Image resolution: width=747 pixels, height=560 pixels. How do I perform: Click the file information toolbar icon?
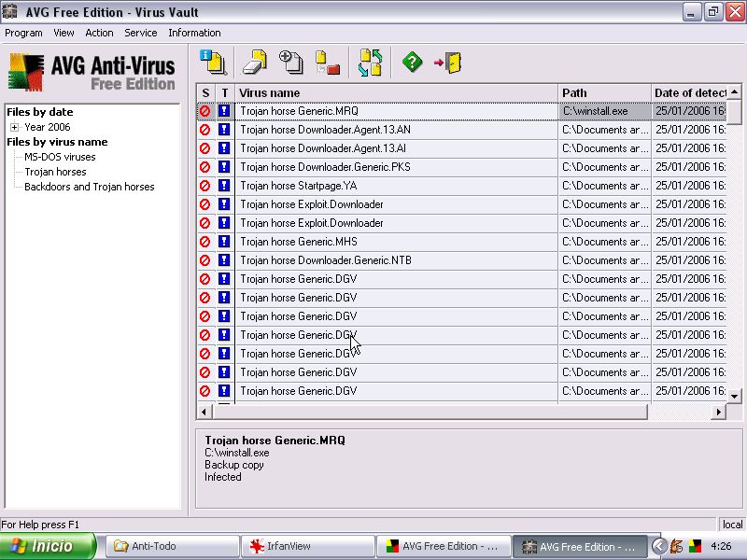(215, 63)
